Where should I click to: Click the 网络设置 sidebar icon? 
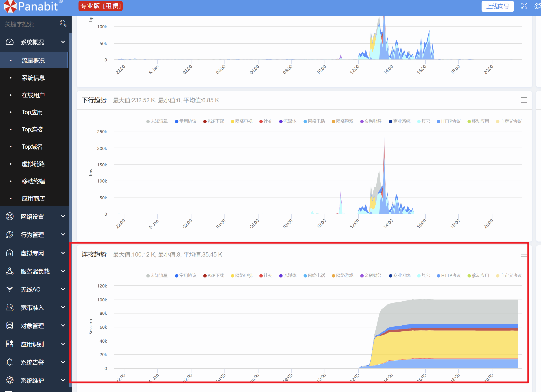pos(10,216)
